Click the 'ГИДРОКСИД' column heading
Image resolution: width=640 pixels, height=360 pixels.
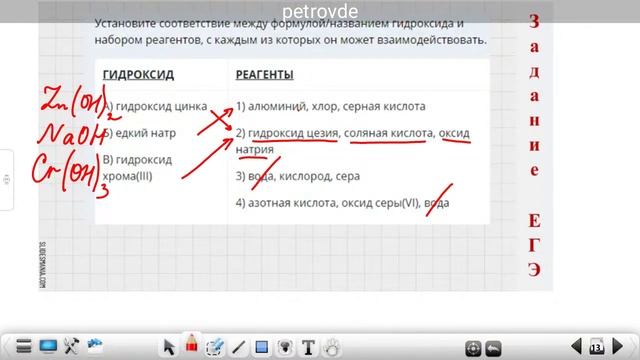(x=138, y=75)
